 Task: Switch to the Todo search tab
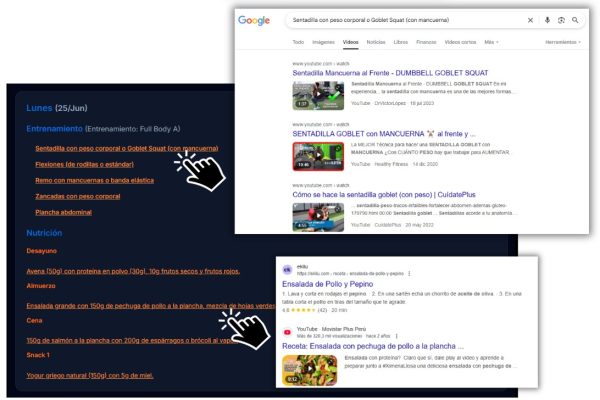(298, 42)
